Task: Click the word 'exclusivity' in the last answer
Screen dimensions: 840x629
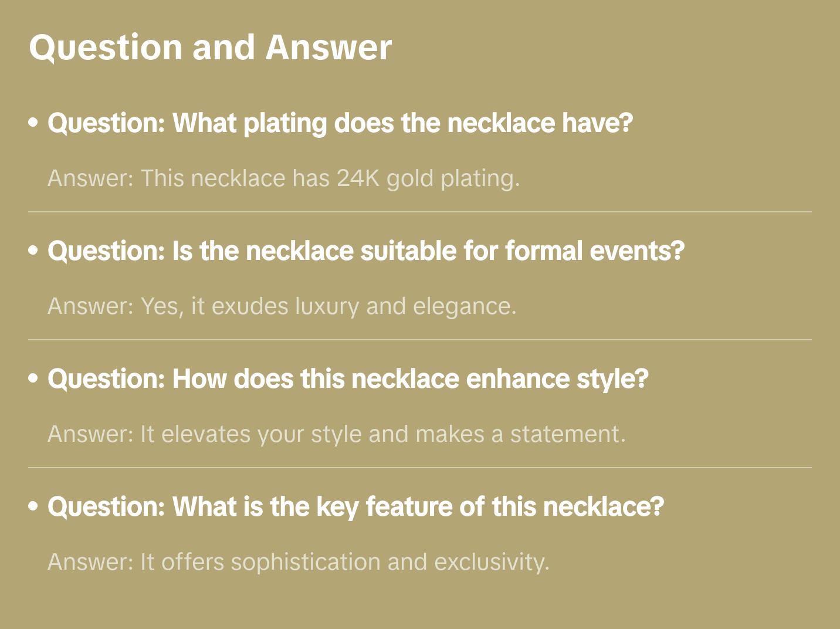Action: tap(490, 562)
